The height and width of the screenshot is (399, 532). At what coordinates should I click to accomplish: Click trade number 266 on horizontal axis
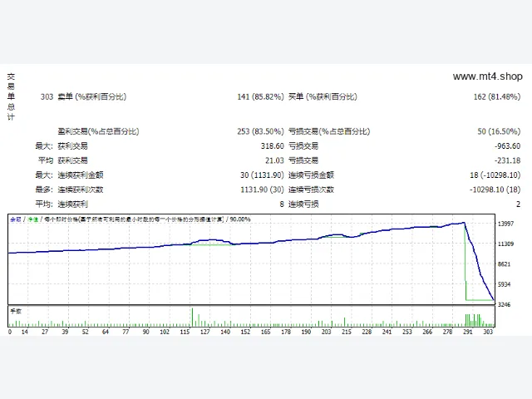click(x=427, y=332)
